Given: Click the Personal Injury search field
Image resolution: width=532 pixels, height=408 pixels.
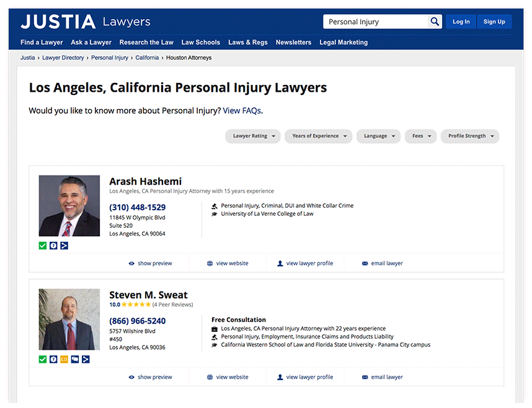Looking at the screenshot, I should 375,22.
